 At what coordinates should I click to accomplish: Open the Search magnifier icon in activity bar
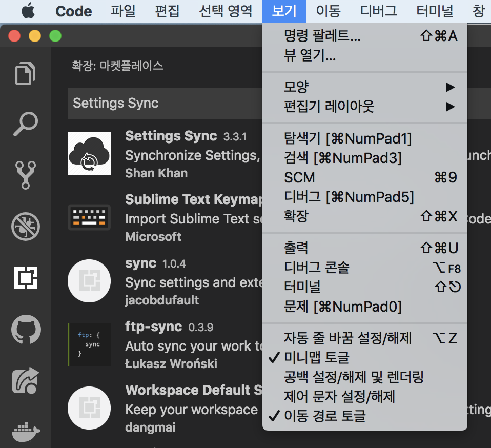click(25, 124)
